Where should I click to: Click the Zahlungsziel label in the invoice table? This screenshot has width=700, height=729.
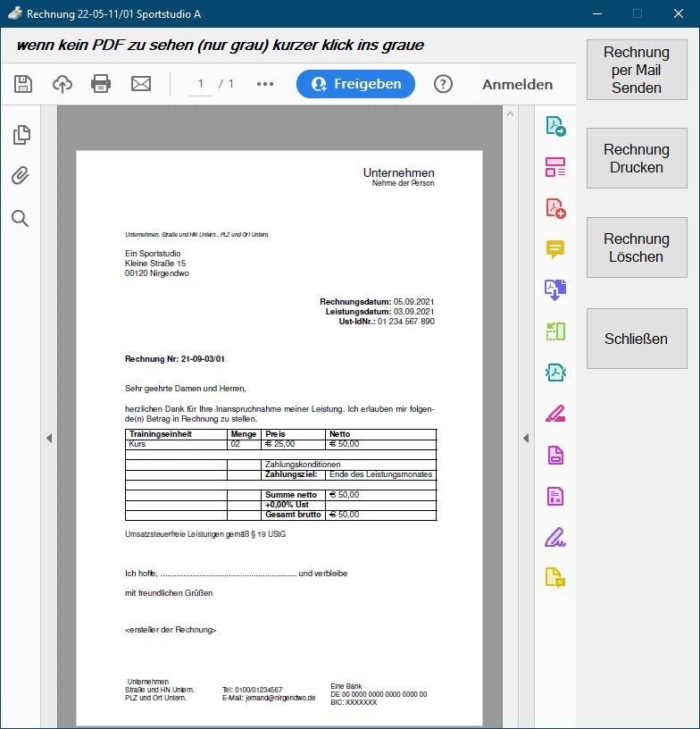click(291, 474)
